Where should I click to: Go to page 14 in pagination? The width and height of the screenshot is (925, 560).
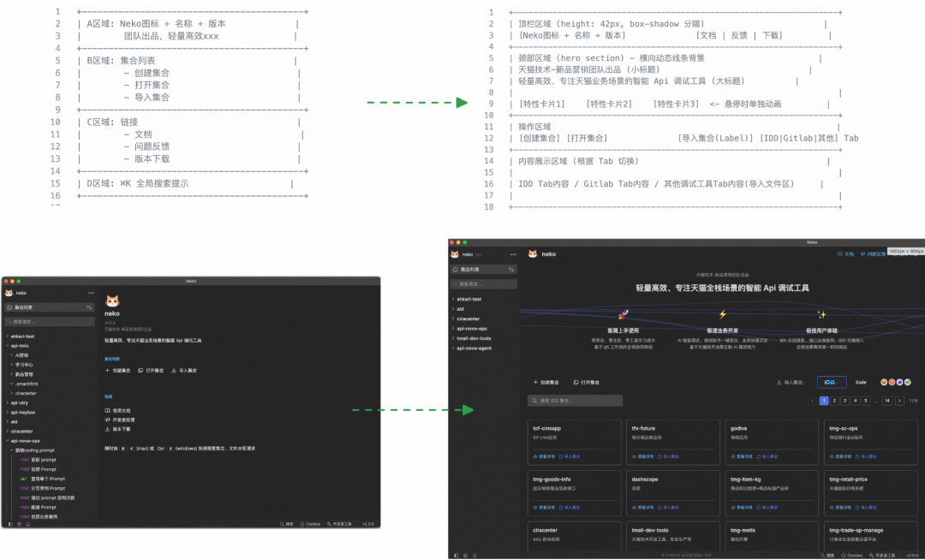click(x=886, y=401)
